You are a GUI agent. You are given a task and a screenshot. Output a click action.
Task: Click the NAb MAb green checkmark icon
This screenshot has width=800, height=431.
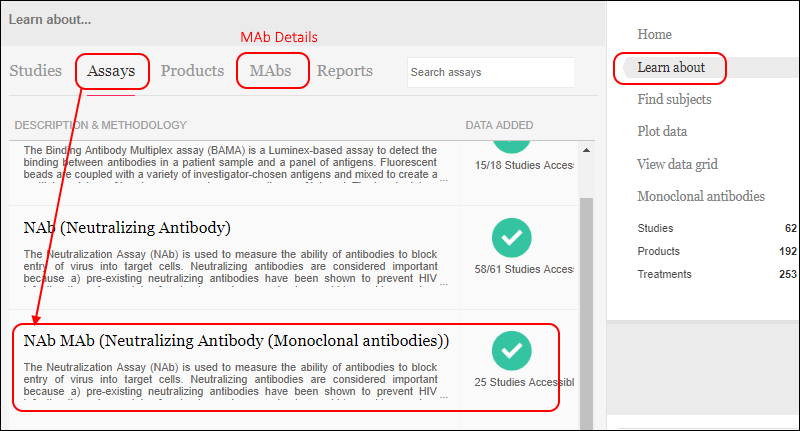click(x=512, y=351)
